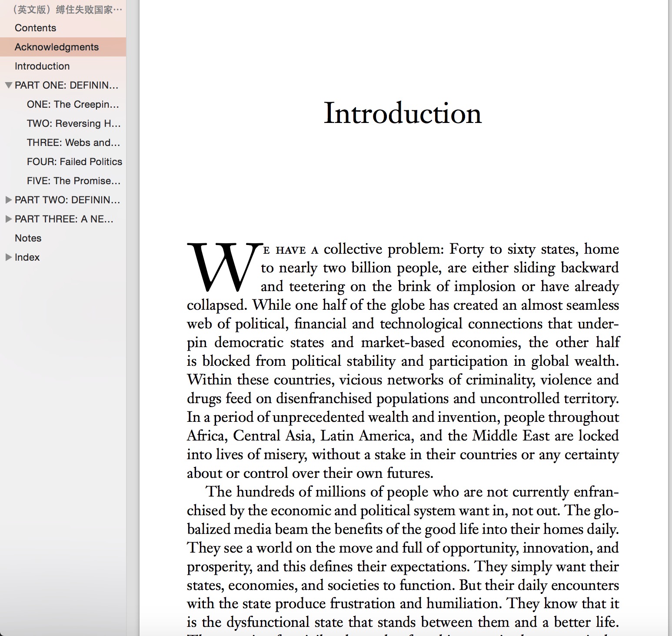Select PART THREE: A NE… outline row
The width and height of the screenshot is (672, 636).
click(64, 219)
